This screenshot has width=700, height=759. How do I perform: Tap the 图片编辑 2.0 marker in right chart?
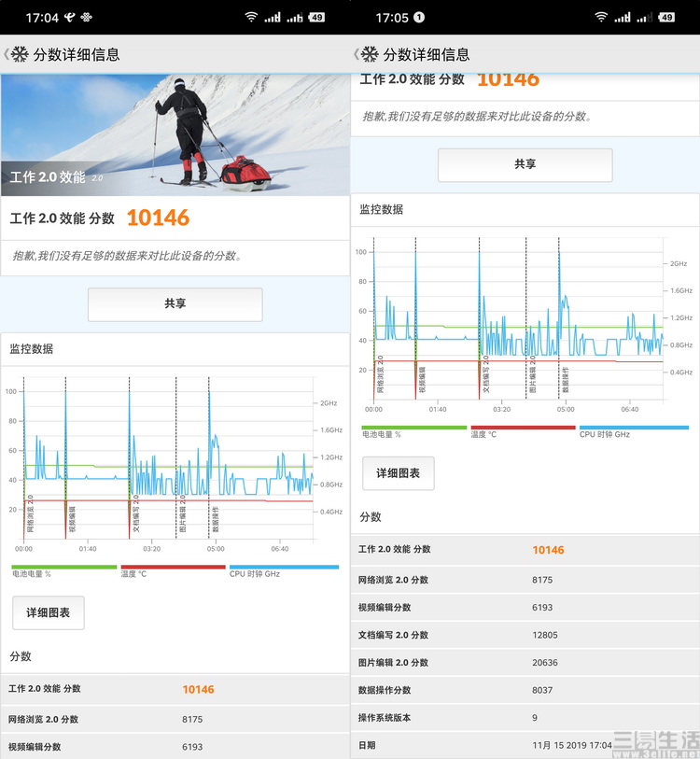tap(526, 318)
